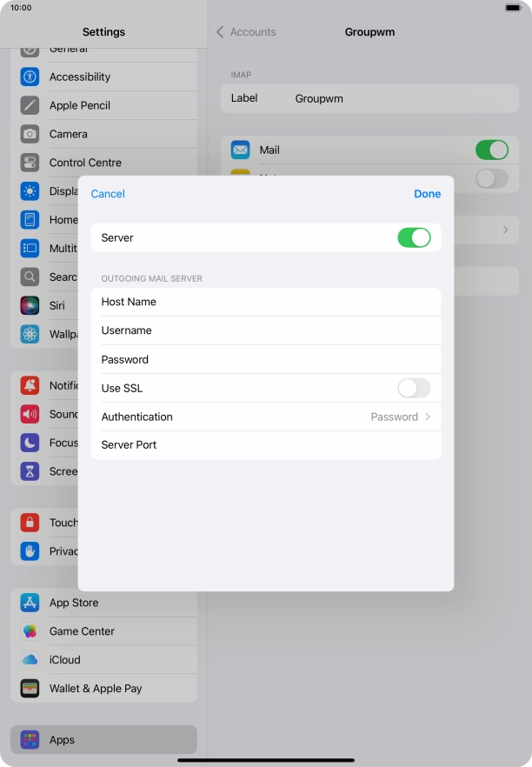The image size is (532, 767).
Task: Open Wallet & Apple Pay icon
Action: click(x=30, y=689)
